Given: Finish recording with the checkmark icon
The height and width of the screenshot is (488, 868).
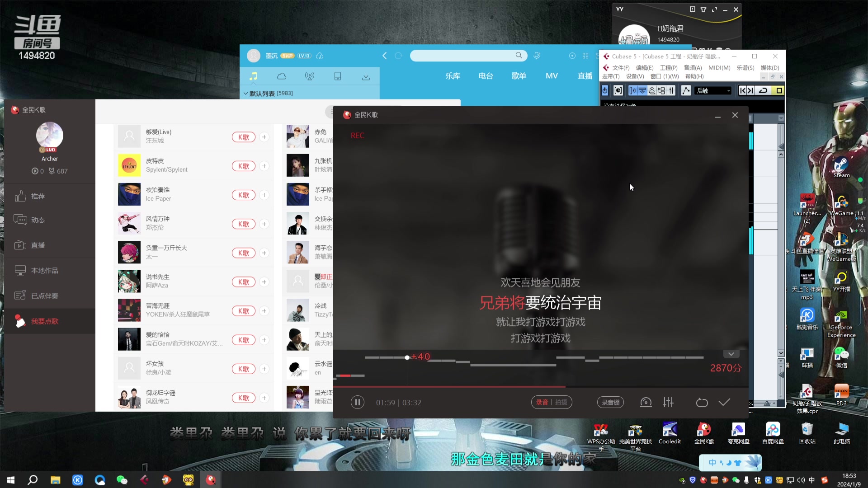Looking at the screenshot, I should 724,402.
